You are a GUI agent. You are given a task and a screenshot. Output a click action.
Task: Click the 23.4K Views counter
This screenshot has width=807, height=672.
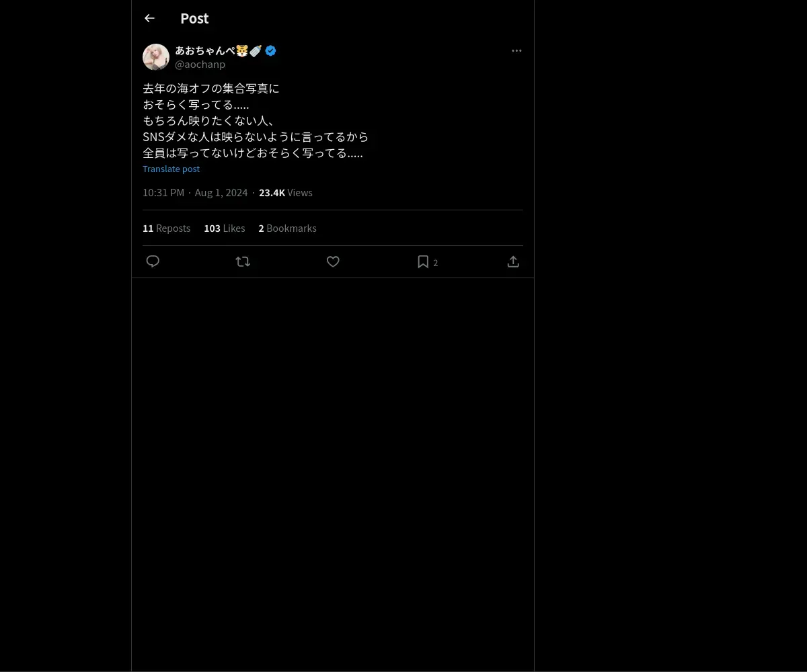coord(286,193)
